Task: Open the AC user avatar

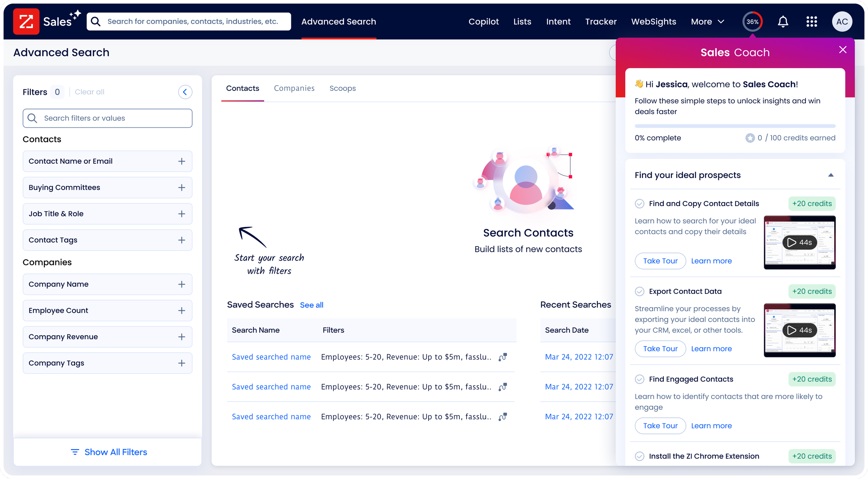Action: click(x=842, y=22)
